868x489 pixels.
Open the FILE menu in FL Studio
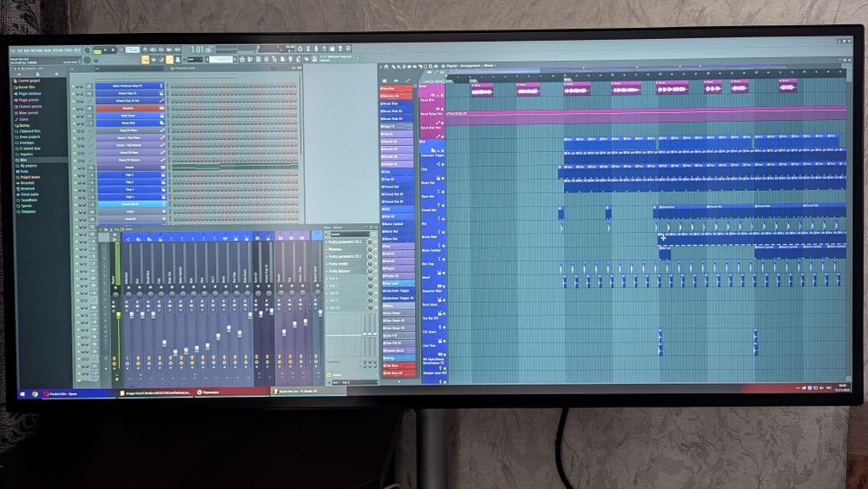pos(13,50)
